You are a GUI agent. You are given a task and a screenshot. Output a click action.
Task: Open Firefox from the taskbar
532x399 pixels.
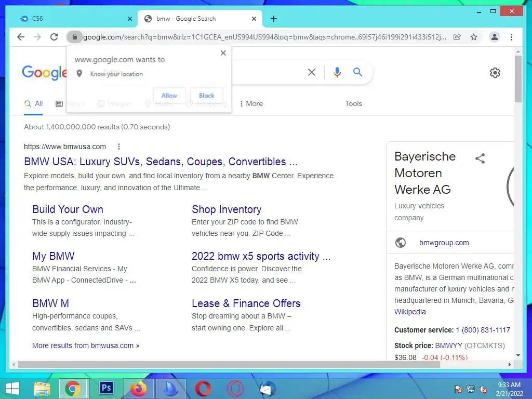(x=138, y=389)
